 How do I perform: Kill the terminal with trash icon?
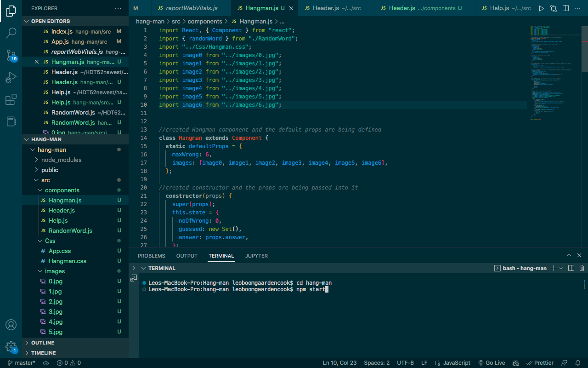pos(582,268)
